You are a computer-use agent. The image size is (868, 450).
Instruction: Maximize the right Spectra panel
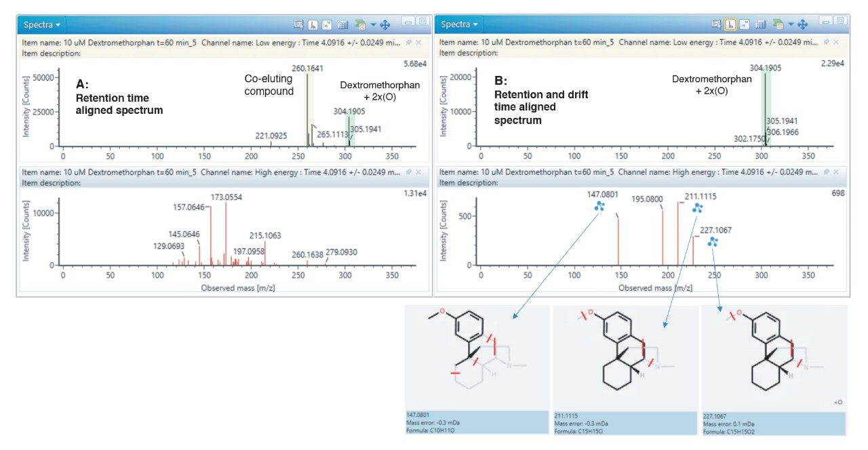point(840,22)
